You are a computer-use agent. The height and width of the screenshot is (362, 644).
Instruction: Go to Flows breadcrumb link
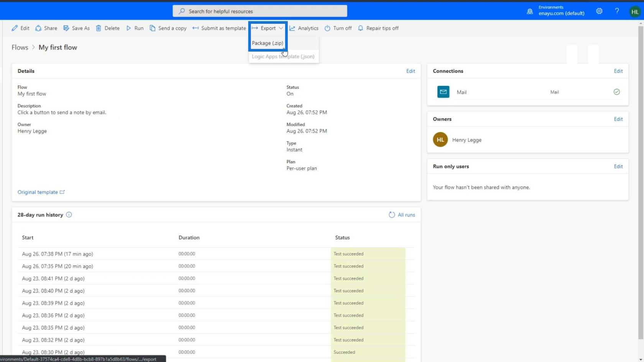(20, 47)
